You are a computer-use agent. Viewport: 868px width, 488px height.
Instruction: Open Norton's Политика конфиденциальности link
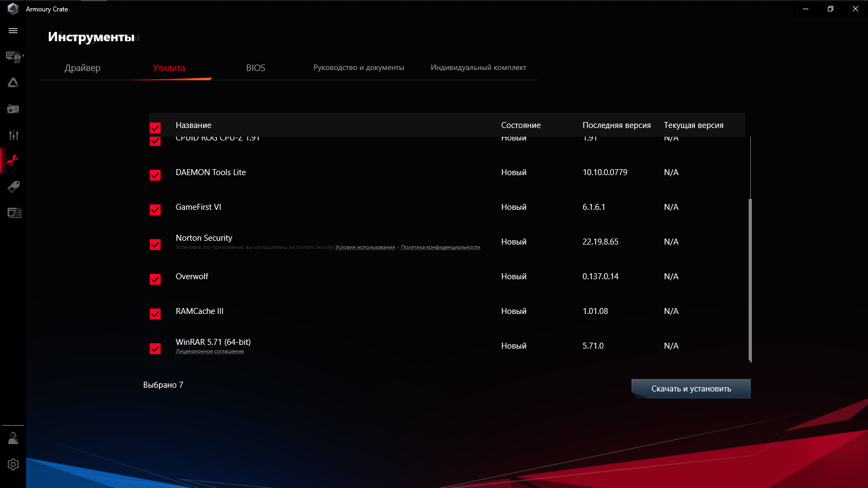[441, 247]
